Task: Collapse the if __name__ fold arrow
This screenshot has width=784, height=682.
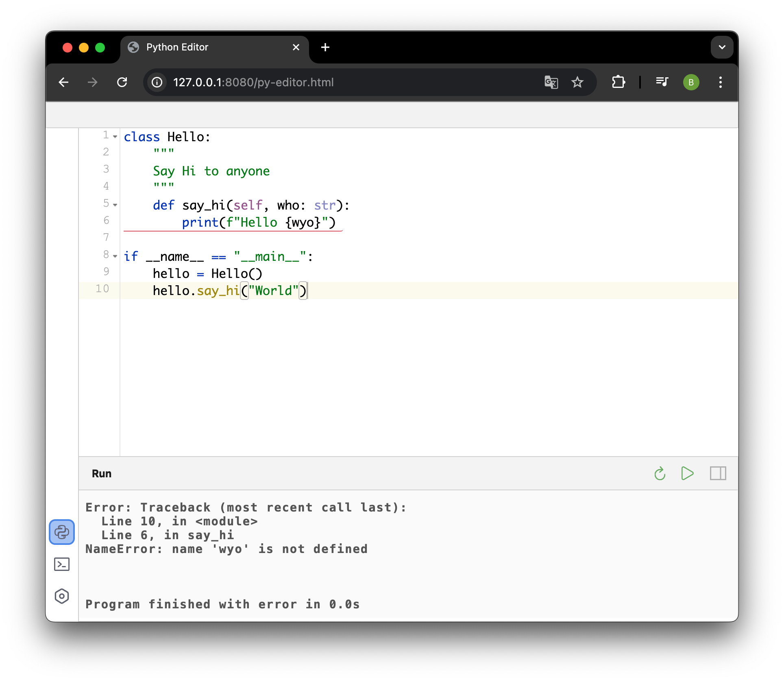Action: tap(115, 256)
